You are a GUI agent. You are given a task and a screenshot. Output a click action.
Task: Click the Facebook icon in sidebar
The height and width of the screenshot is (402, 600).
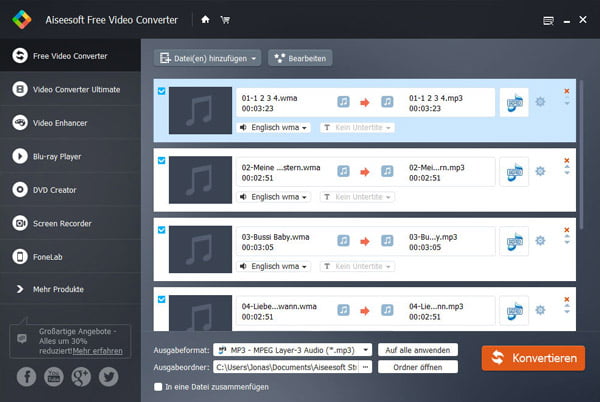click(x=26, y=377)
